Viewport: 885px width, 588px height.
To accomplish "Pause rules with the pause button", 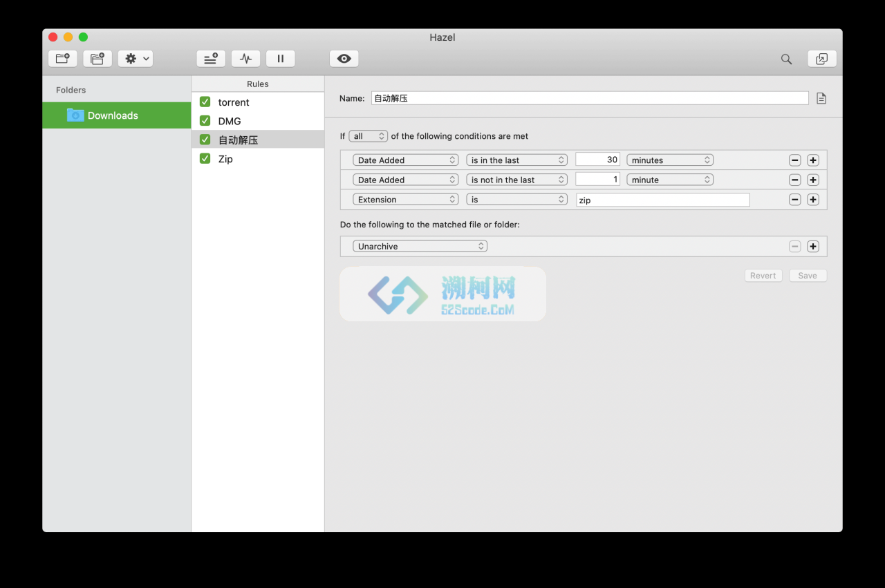I will click(281, 59).
